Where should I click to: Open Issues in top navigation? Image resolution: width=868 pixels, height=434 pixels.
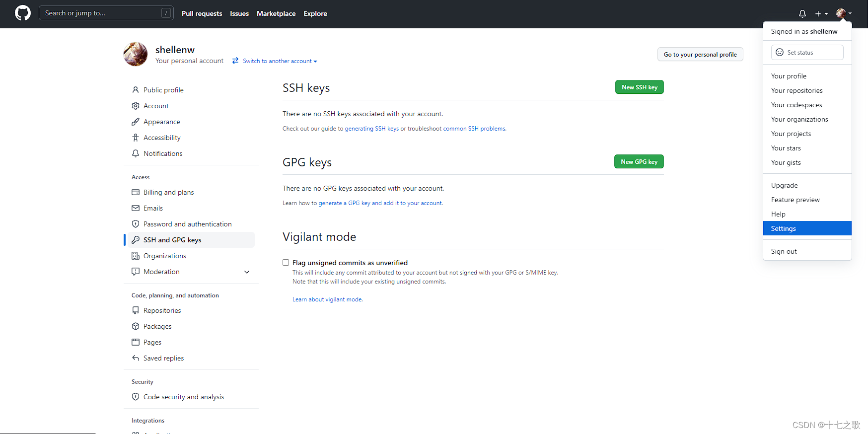pos(239,13)
